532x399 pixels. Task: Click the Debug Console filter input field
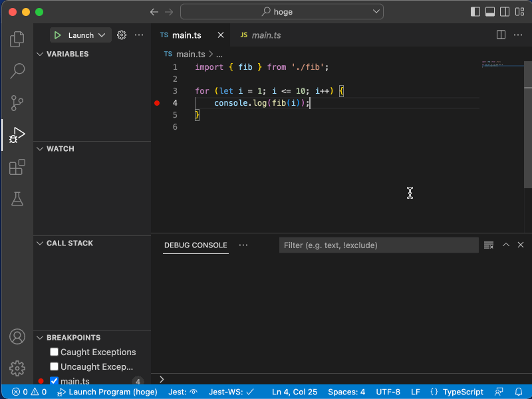click(x=378, y=245)
